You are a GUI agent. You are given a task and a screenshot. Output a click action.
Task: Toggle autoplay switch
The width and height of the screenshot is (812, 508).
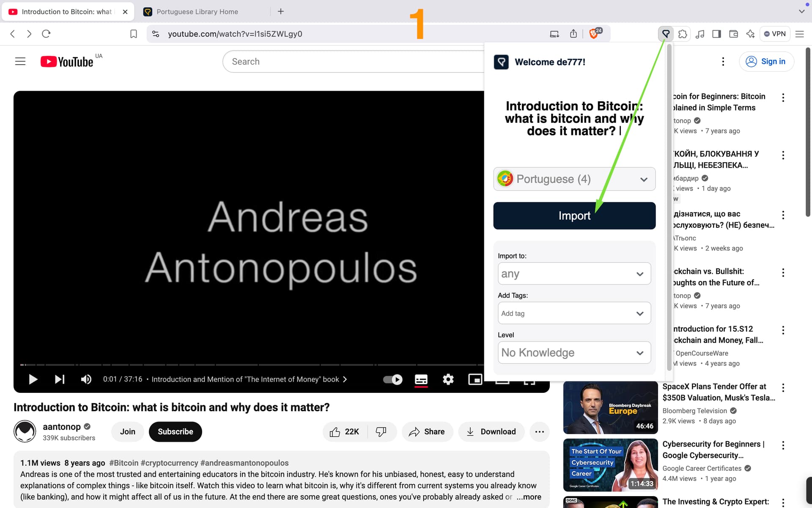point(392,379)
